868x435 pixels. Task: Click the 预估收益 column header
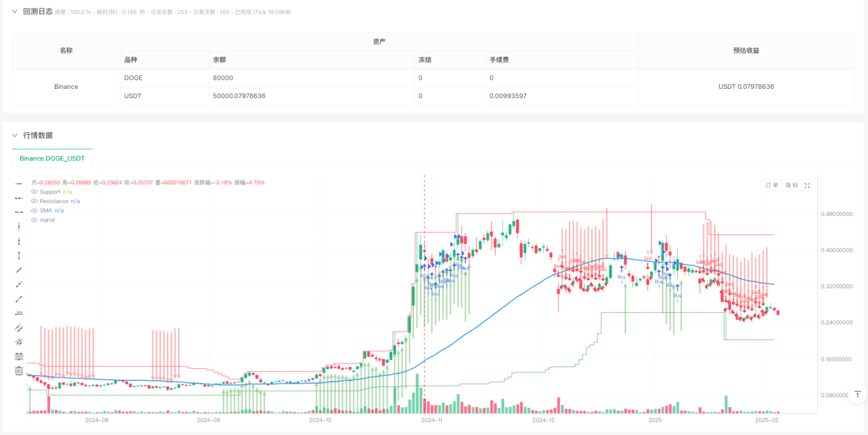(746, 50)
